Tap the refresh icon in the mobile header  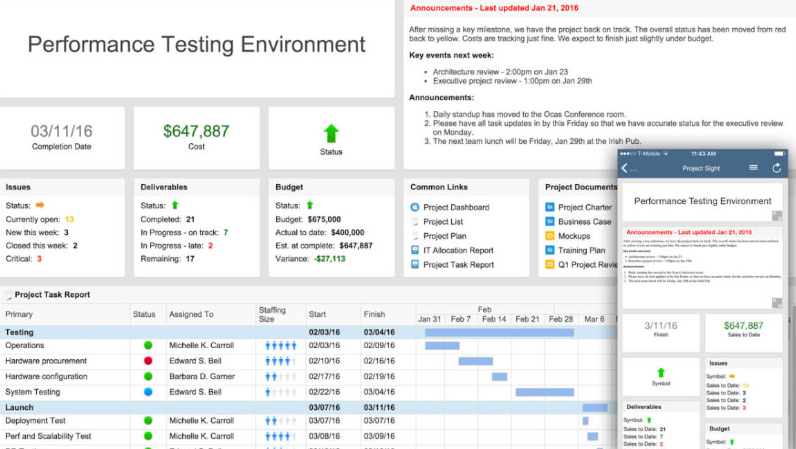pos(777,168)
